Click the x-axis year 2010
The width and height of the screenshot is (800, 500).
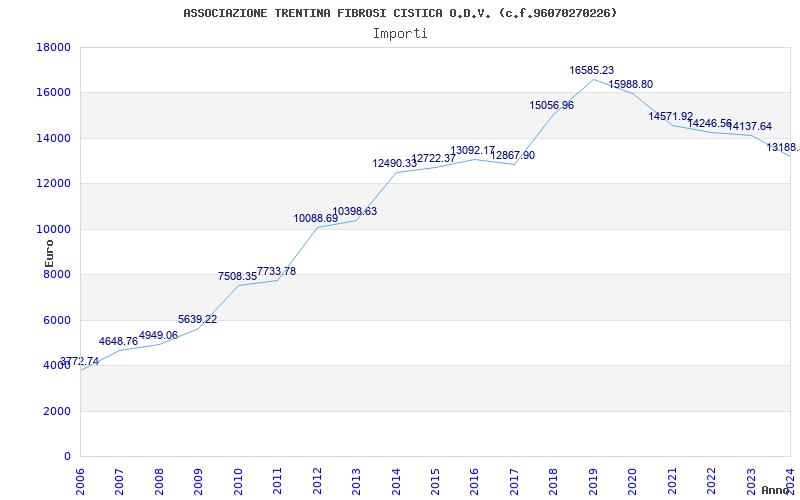pyautogui.click(x=238, y=481)
